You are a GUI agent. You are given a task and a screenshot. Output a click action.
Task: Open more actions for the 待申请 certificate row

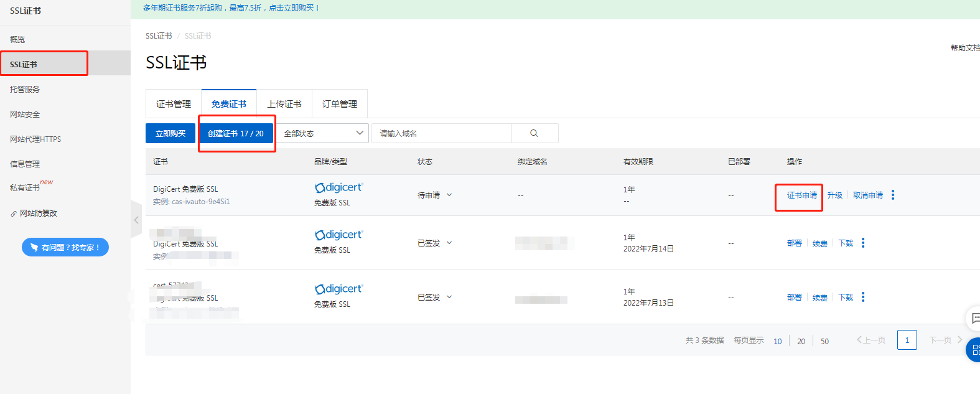(x=893, y=195)
